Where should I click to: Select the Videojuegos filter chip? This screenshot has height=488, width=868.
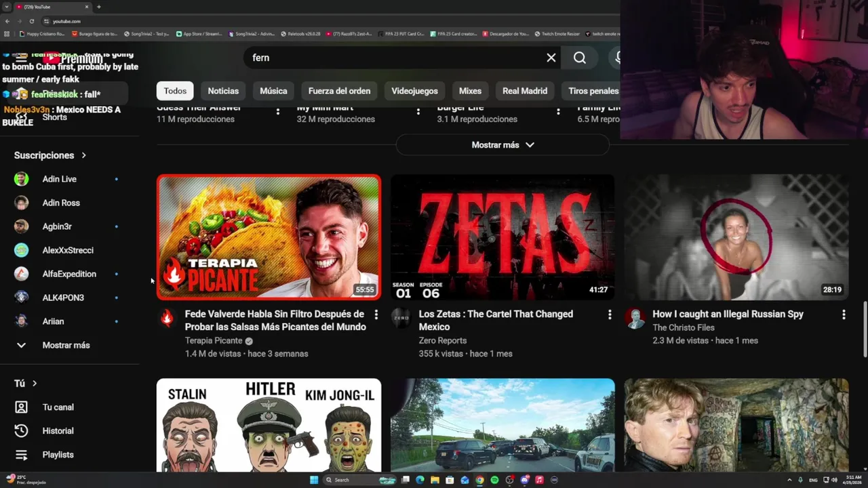click(x=414, y=91)
